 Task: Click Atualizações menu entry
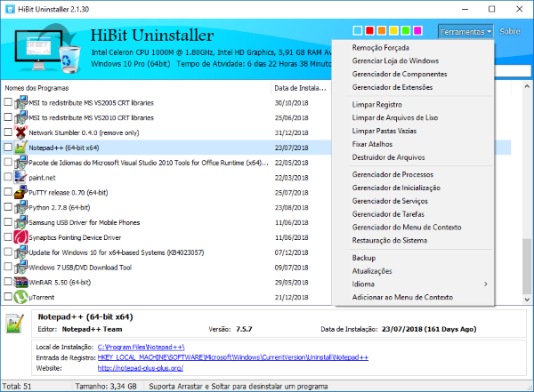[x=372, y=271]
